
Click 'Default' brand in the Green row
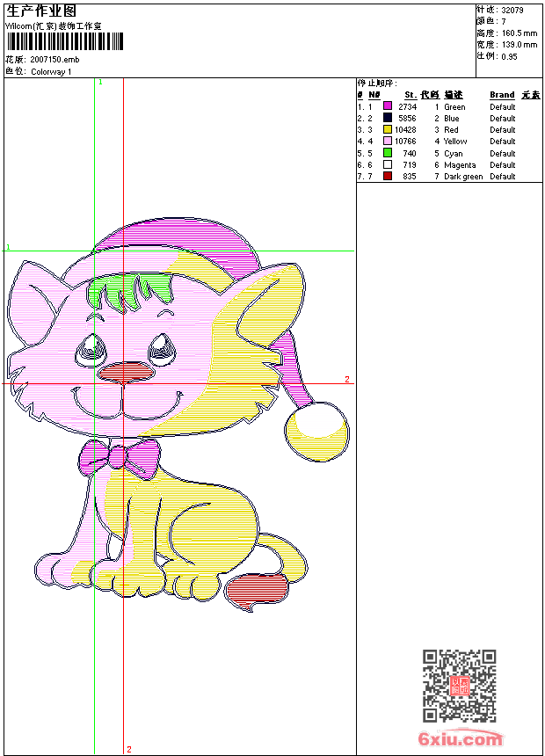(x=503, y=107)
